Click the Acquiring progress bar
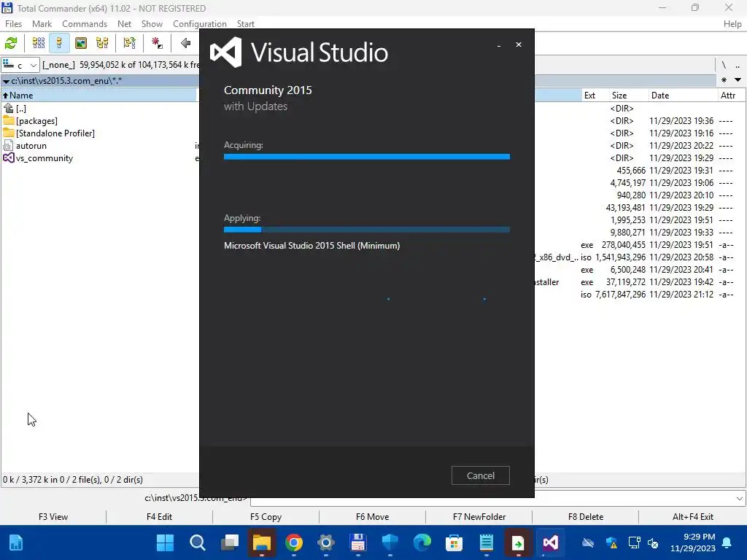This screenshot has height=560, width=747. tap(367, 157)
